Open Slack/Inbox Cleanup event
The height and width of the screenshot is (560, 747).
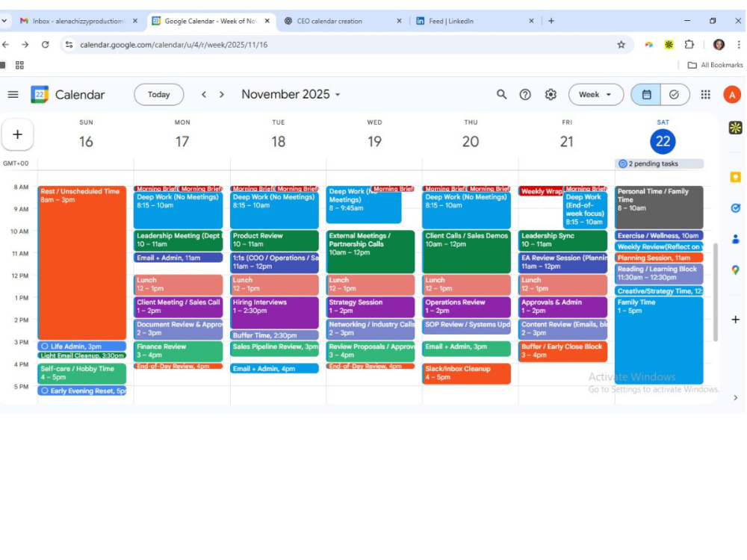click(466, 374)
